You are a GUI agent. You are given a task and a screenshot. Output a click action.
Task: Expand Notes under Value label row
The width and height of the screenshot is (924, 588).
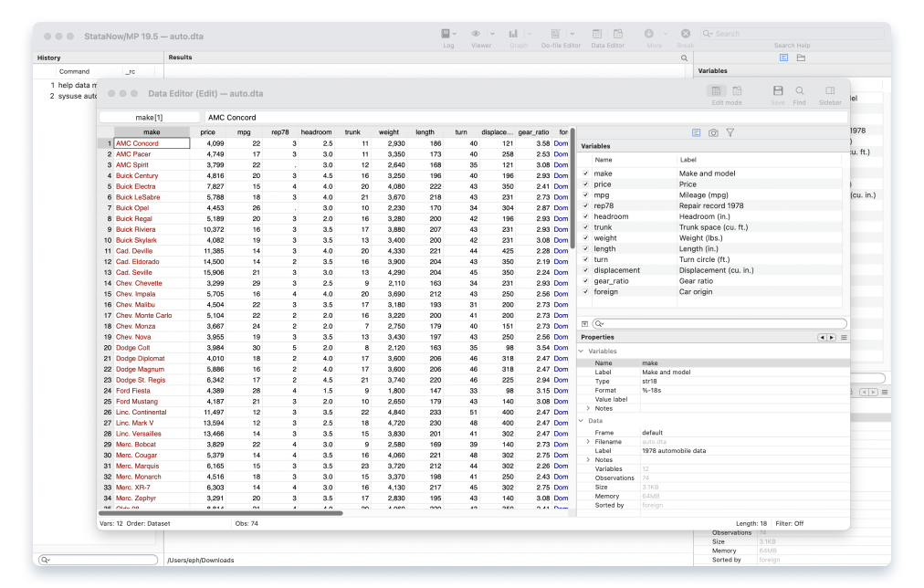pos(588,408)
